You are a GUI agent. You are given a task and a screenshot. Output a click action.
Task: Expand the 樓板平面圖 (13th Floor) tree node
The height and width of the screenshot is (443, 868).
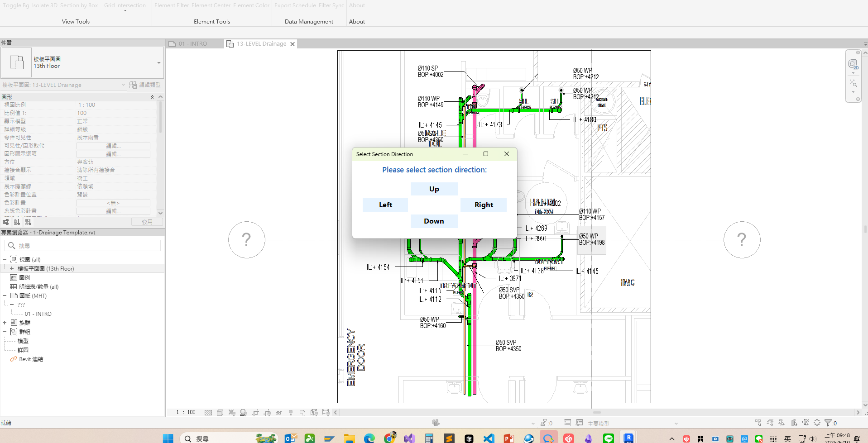[x=12, y=268]
